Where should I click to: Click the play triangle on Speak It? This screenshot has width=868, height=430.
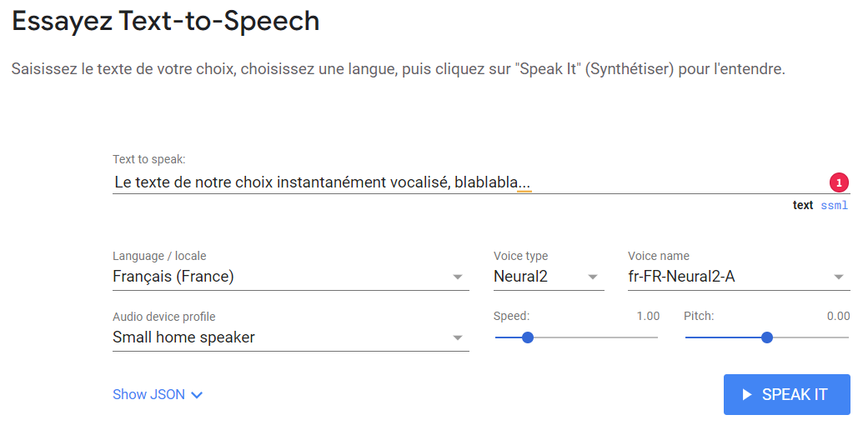tap(747, 394)
